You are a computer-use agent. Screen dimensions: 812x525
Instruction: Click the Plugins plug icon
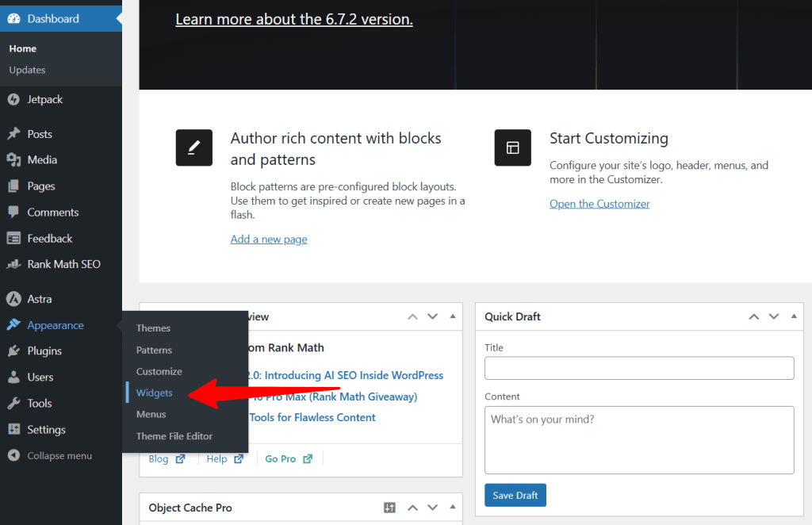click(x=13, y=351)
